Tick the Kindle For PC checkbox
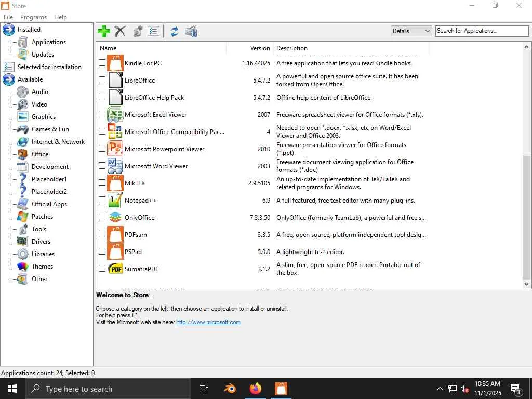This screenshot has width=532, height=399. [102, 63]
